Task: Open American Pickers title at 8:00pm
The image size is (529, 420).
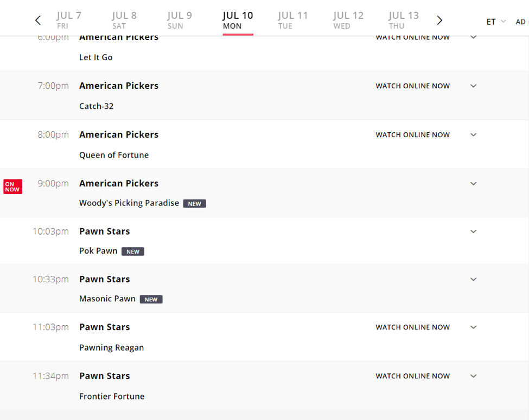Action: (x=119, y=135)
